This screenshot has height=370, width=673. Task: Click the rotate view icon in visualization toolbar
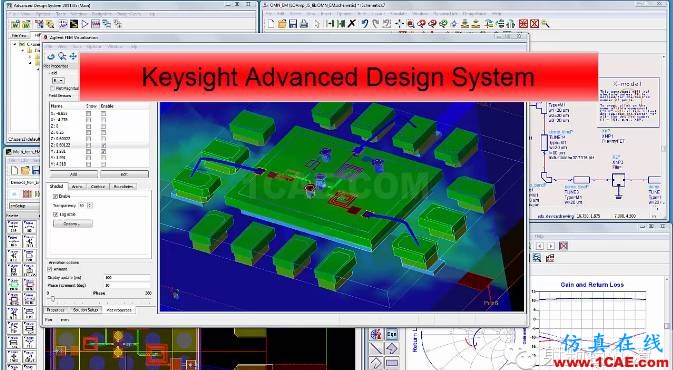51,56
